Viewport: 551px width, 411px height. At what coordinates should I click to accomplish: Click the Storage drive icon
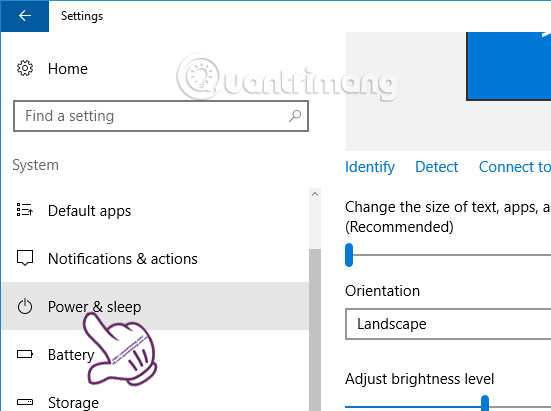tap(25, 402)
